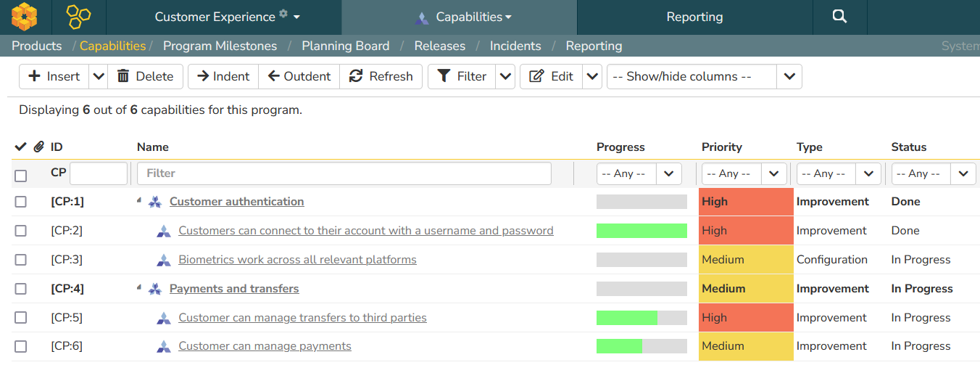This screenshot has height=365, width=980.
Task: Toggle the select-all checkbox in filter row
Action: pyautogui.click(x=20, y=176)
